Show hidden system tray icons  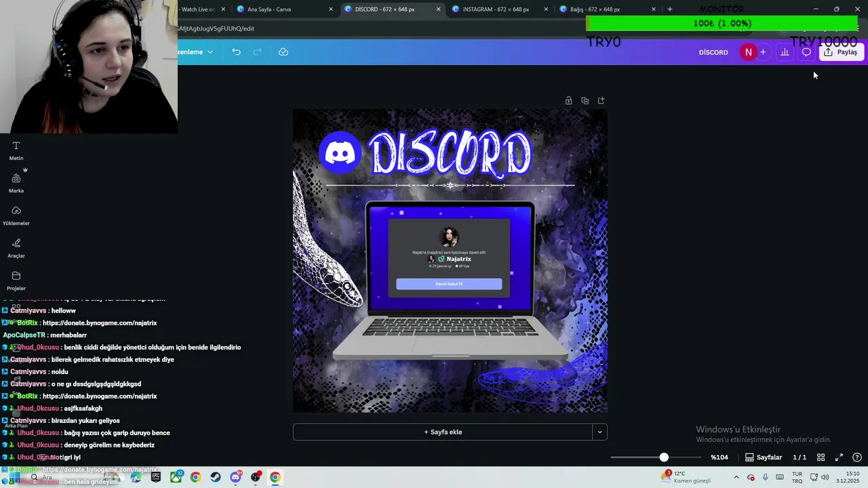pos(736,477)
